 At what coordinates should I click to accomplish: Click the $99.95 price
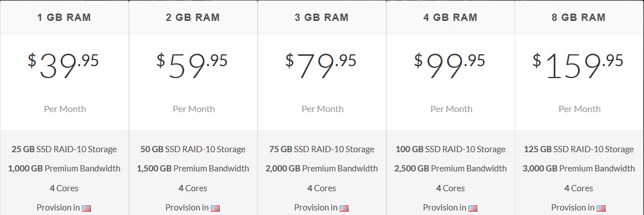[450, 66]
